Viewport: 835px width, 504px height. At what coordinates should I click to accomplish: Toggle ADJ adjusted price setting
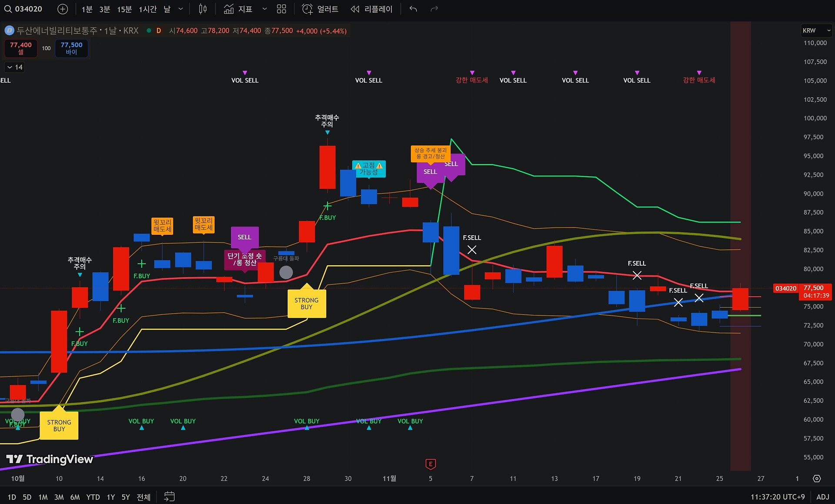pos(822,497)
